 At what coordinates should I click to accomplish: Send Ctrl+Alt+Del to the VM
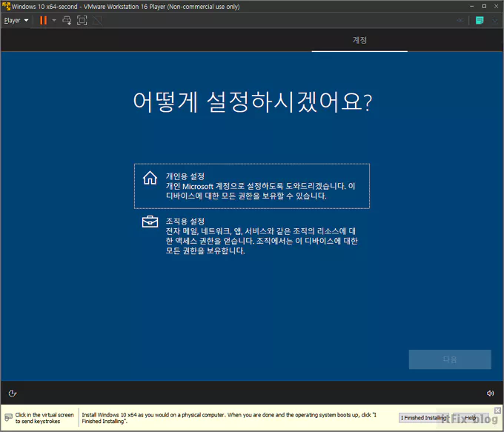pos(67,21)
